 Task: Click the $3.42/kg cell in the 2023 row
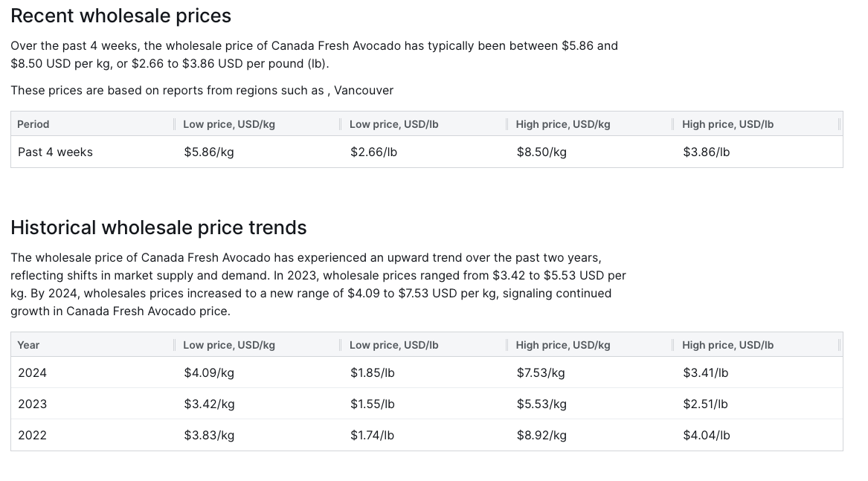tap(209, 404)
